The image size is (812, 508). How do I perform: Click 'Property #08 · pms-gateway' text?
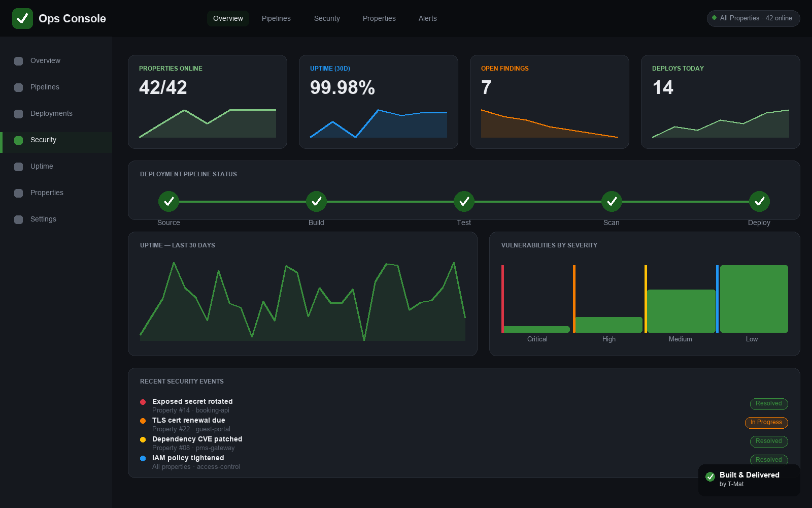tap(193, 448)
